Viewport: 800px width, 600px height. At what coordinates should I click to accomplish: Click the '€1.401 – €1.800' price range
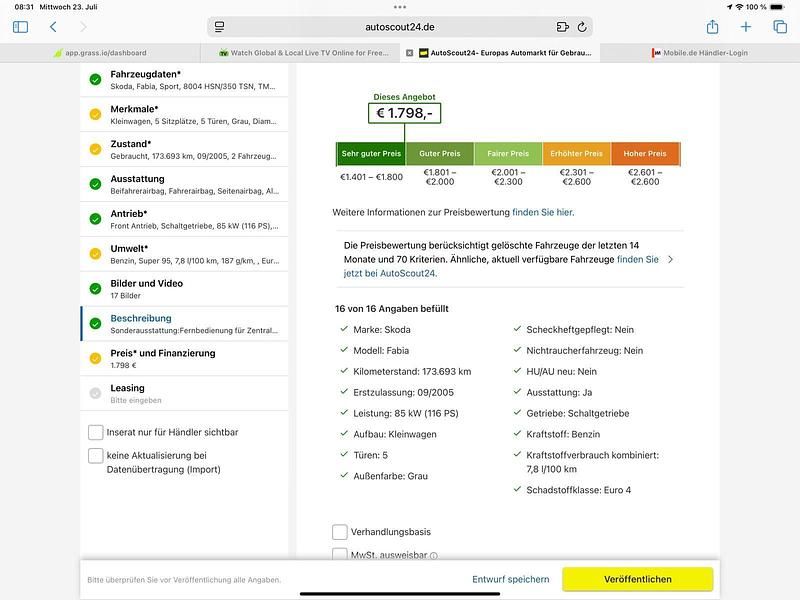click(371, 177)
